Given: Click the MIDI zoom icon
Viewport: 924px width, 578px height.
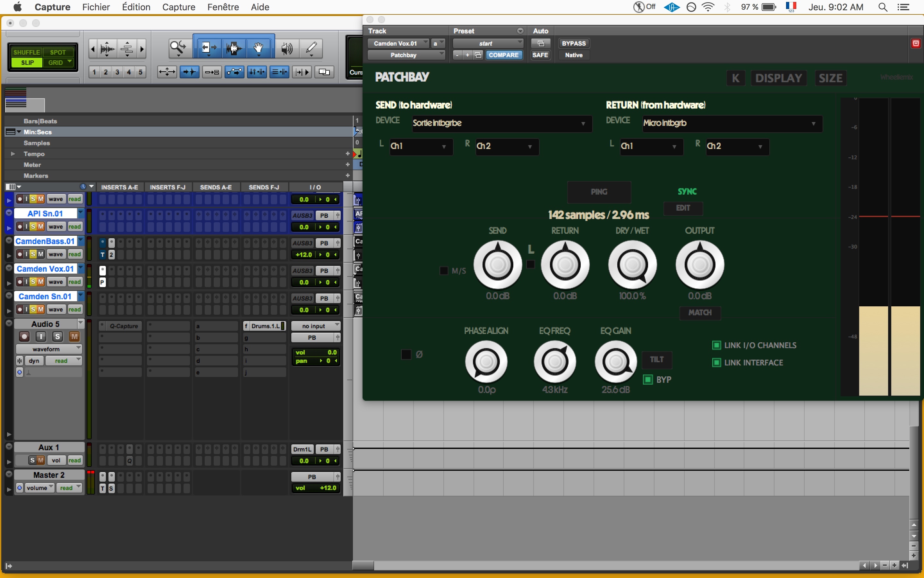Looking at the screenshot, I should 127,49.
